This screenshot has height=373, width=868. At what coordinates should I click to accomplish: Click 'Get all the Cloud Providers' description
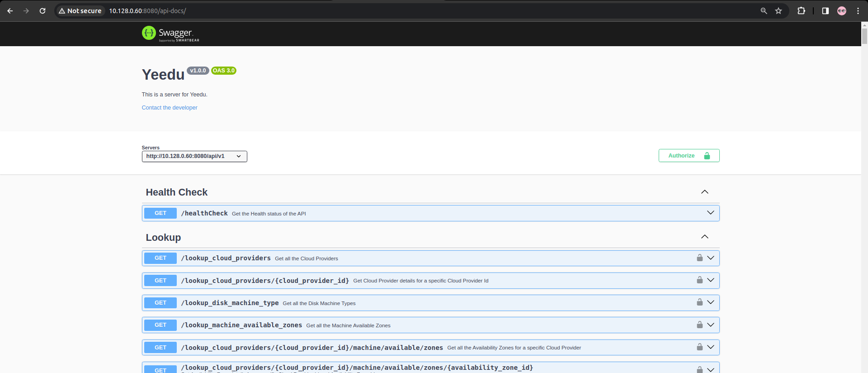(307, 258)
